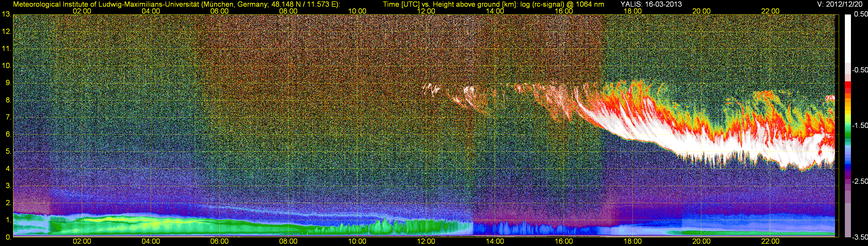Click the 13 km height axis label

pyautogui.click(x=6, y=14)
